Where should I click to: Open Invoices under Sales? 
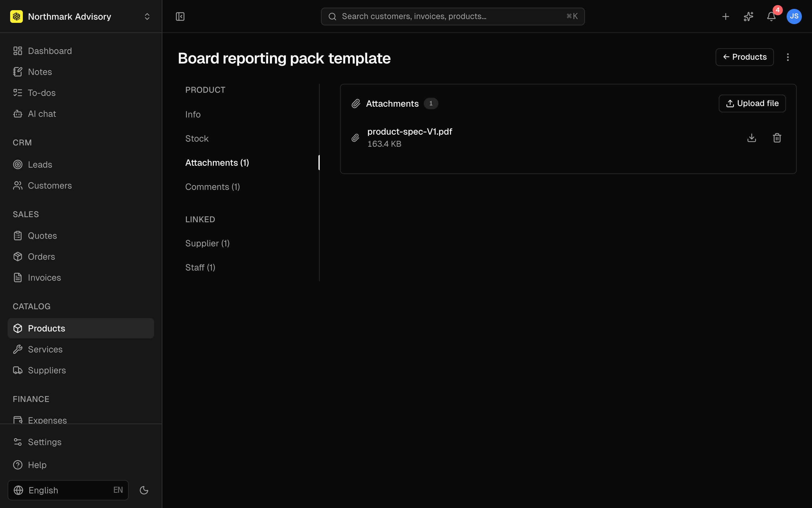81,277
